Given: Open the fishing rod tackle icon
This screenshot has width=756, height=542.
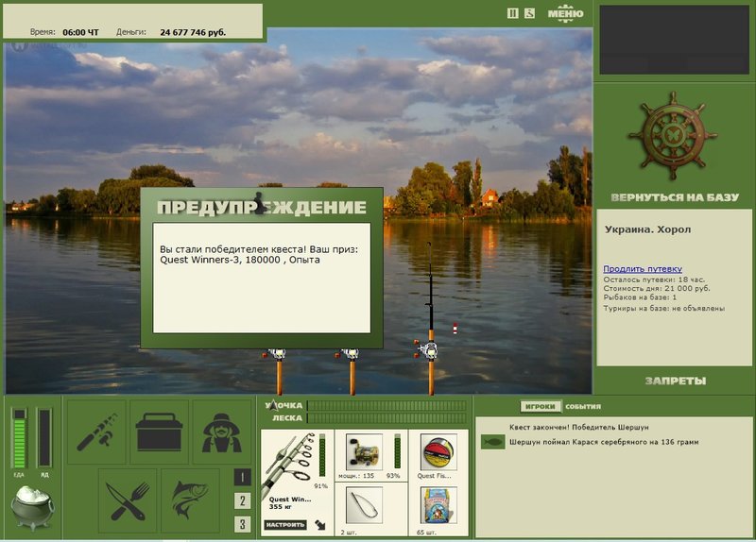Looking at the screenshot, I should (x=96, y=432).
